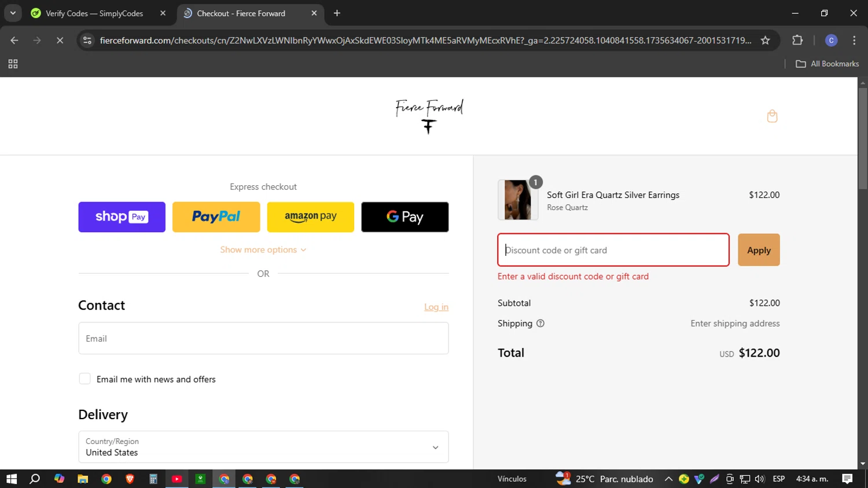Click the URL address bar
Image resolution: width=868 pixels, height=488 pixels.
point(425,40)
